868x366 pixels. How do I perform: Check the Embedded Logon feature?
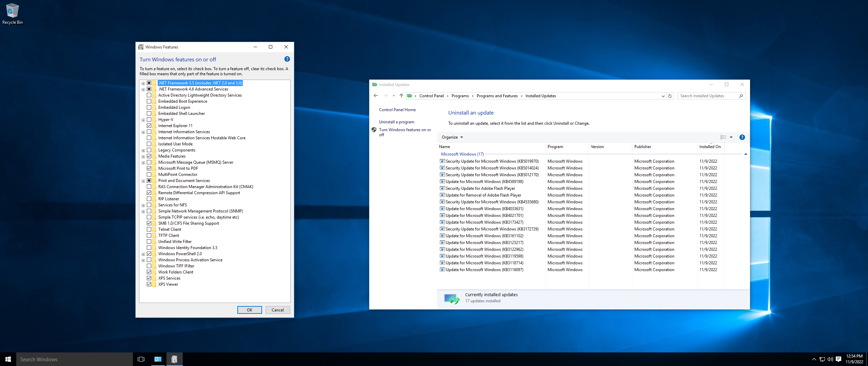(149, 107)
